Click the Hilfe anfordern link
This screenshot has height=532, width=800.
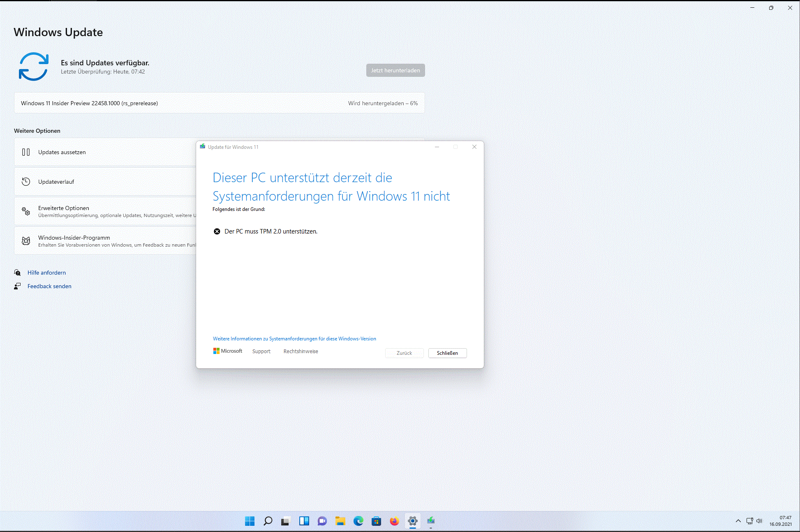tap(46, 273)
